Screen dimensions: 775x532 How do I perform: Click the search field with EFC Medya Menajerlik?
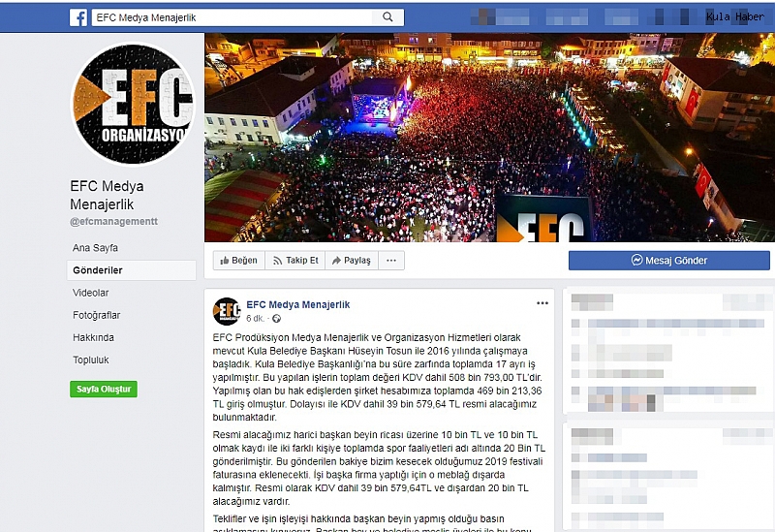pos(232,17)
